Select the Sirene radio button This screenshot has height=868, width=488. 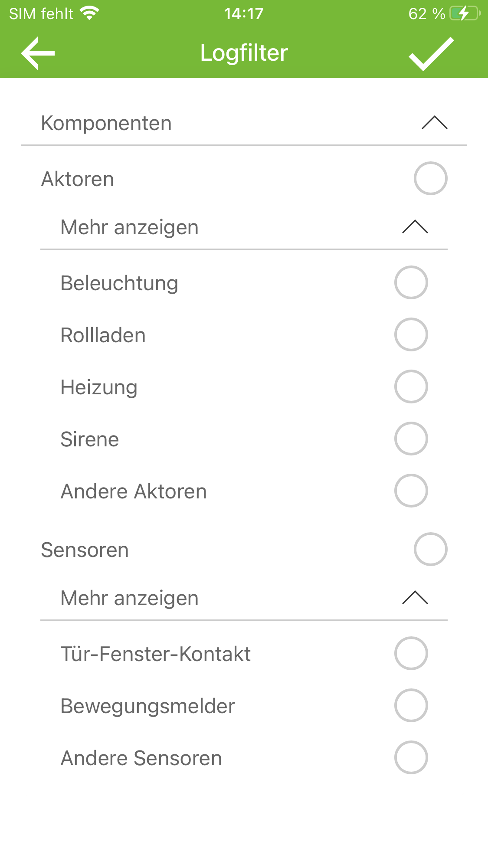[x=411, y=439]
